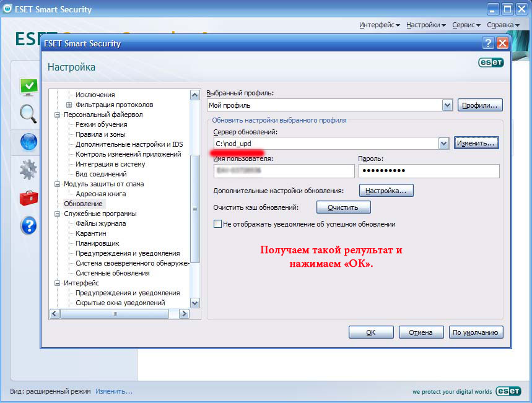The height and width of the screenshot is (403, 532).
Task: Click the 'Пароль' password field
Action: [429, 171]
